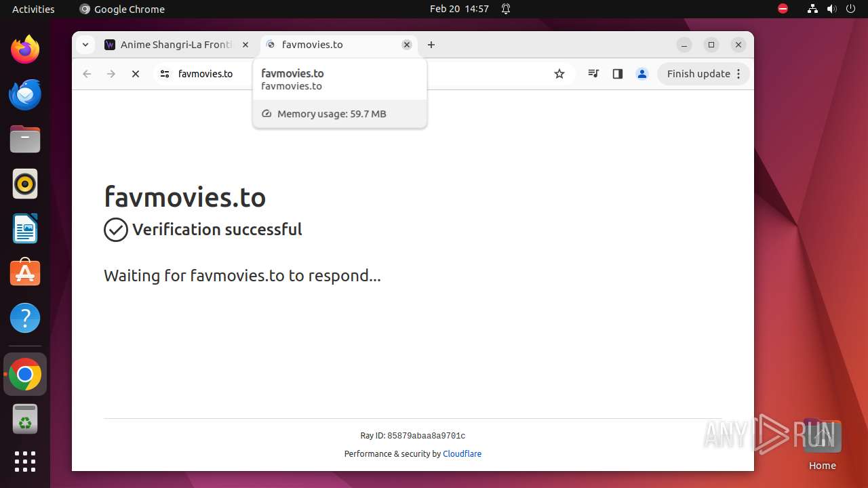The height and width of the screenshot is (488, 868).
Task: Click the red do-not-disturb tray icon
Action: click(x=783, y=9)
